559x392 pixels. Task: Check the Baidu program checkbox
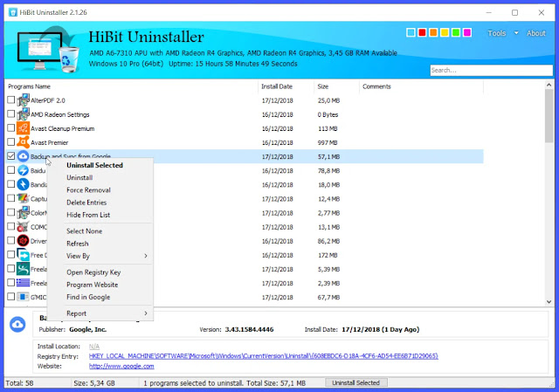pyautogui.click(x=11, y=170)
